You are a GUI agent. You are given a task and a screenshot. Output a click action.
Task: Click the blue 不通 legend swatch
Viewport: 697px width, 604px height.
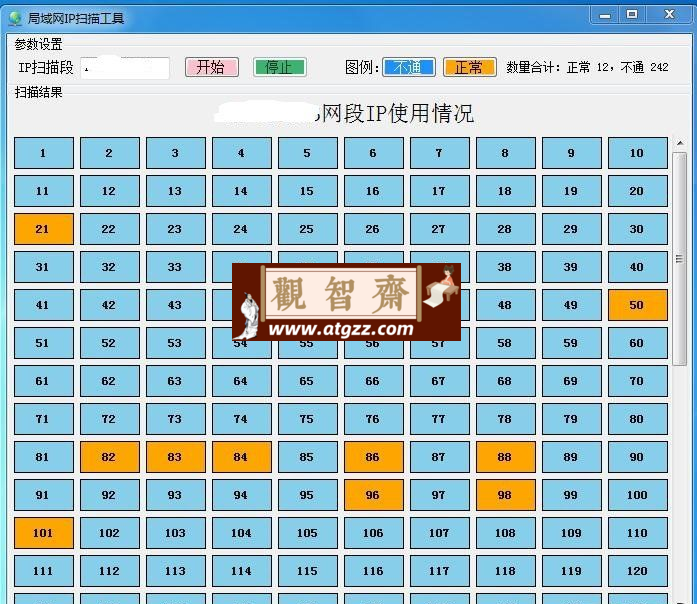pos(409,67)
